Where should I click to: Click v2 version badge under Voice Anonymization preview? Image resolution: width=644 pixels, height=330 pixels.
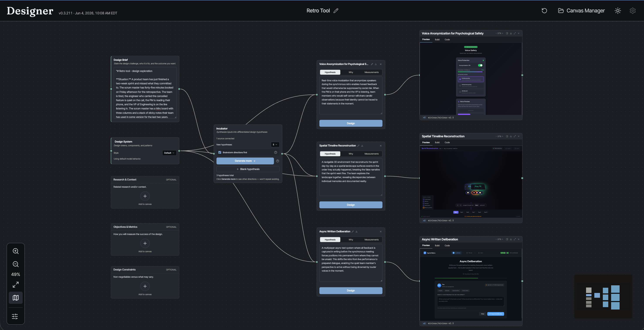pyautogui.click(x=424, y=117)
